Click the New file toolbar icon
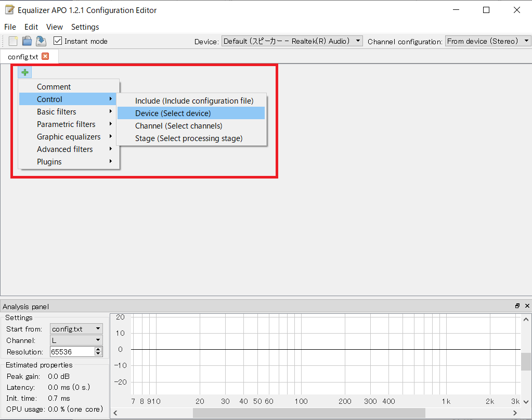The image size is (532, 420). pos(13,41)
